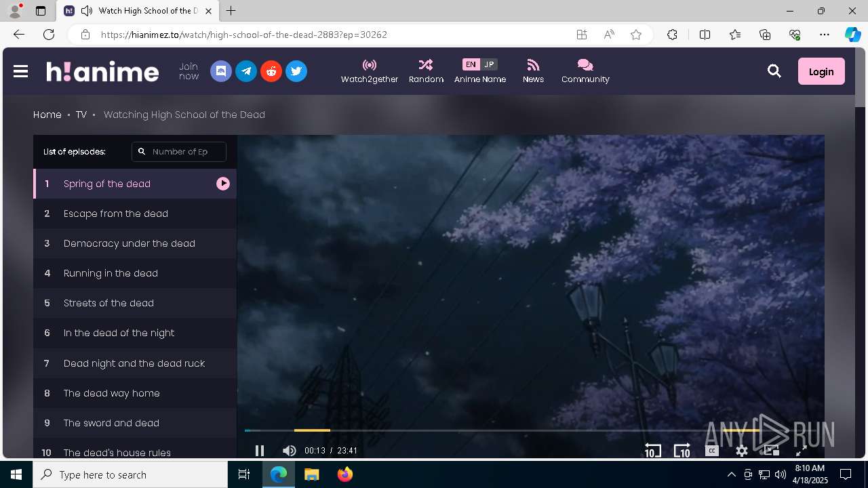Pick a Random anime
This screenshot has width=868, height=488.
[426, 71]
